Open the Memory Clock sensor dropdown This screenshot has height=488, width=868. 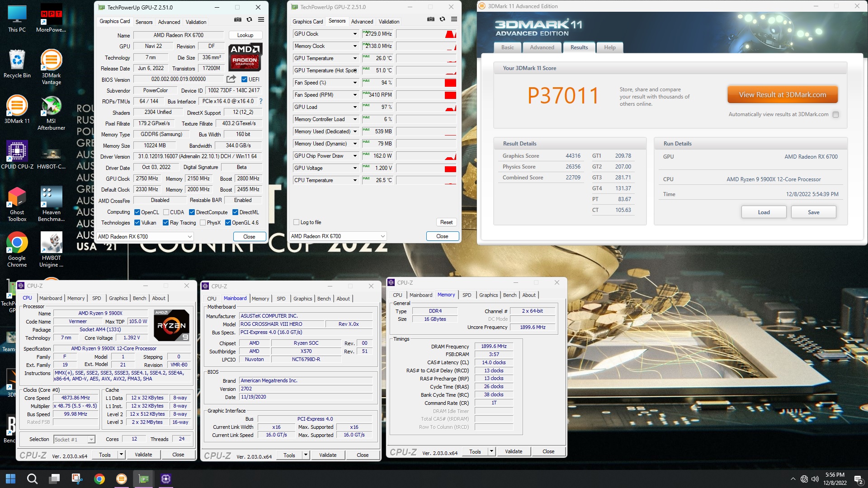(x=355, y=46)
